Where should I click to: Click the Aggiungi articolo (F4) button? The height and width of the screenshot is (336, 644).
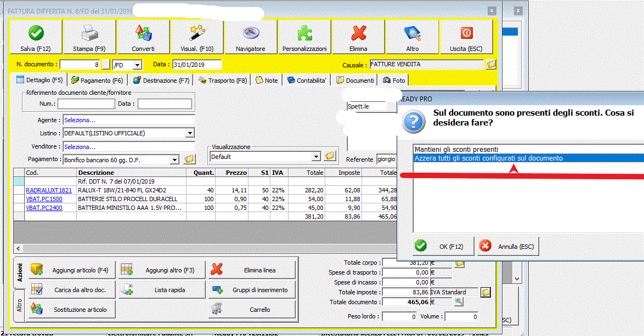[x=69, y=270]
